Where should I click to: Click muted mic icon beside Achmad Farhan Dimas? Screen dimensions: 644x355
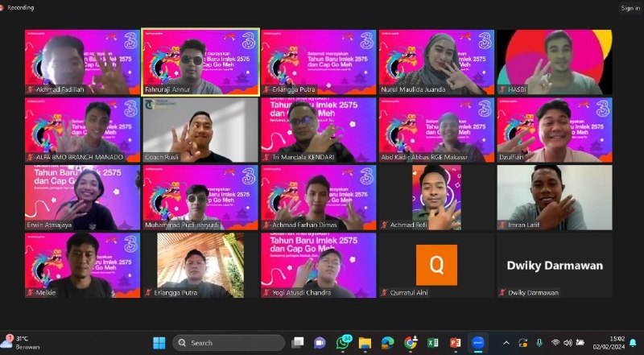[x=266, y=225]
